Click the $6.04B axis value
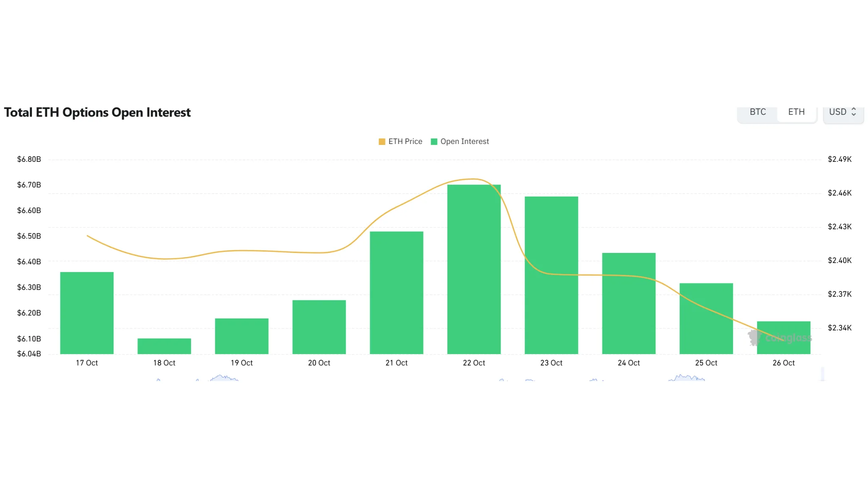 29,354
